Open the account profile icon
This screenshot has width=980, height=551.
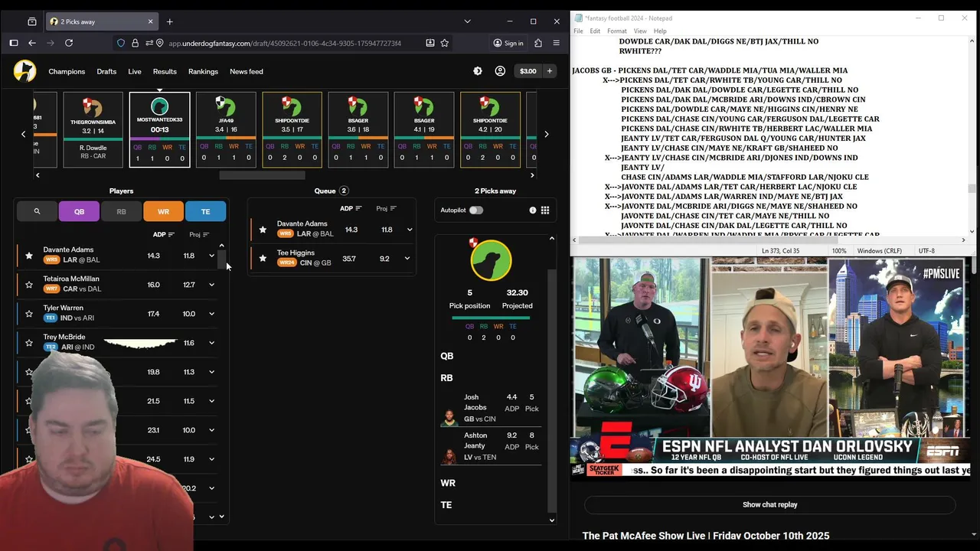(500, 71)
